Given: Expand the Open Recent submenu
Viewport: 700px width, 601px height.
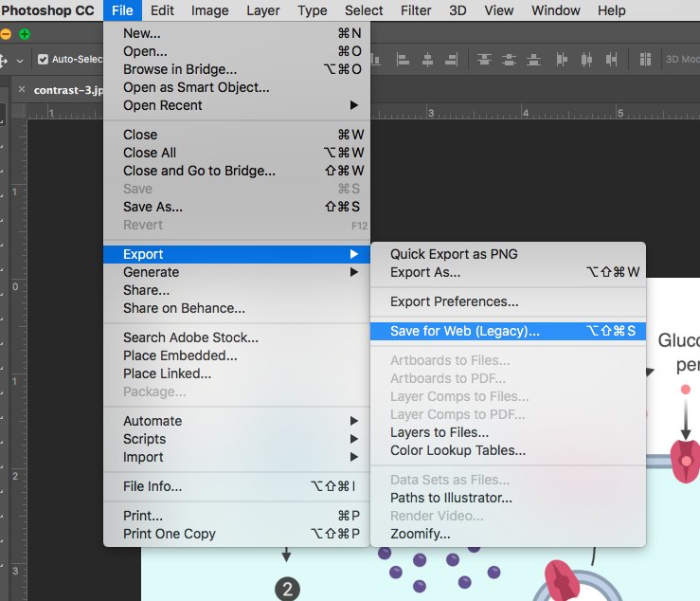Looking at the screenshot, I should (x=237, y=105).
